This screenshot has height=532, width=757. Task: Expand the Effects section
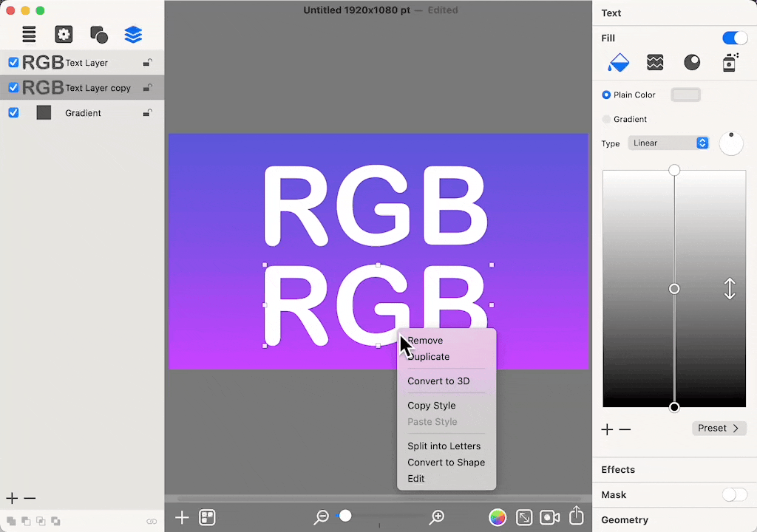coord(618,470)
